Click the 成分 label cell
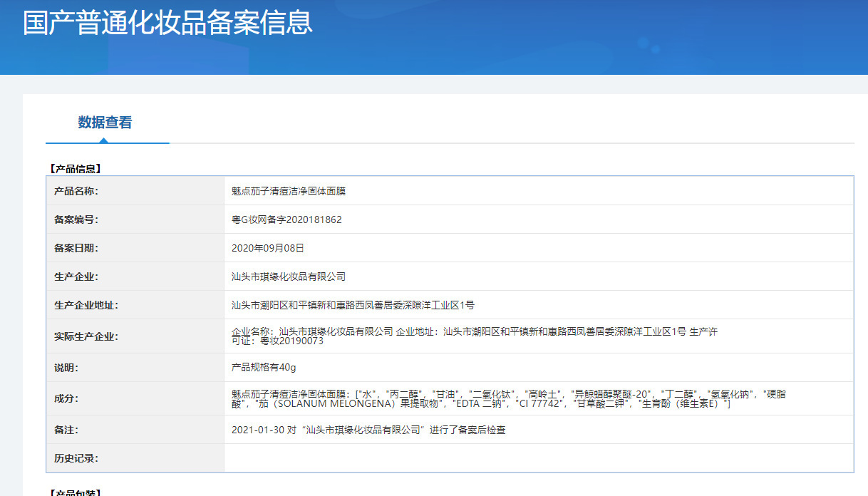 click(135, 398)
